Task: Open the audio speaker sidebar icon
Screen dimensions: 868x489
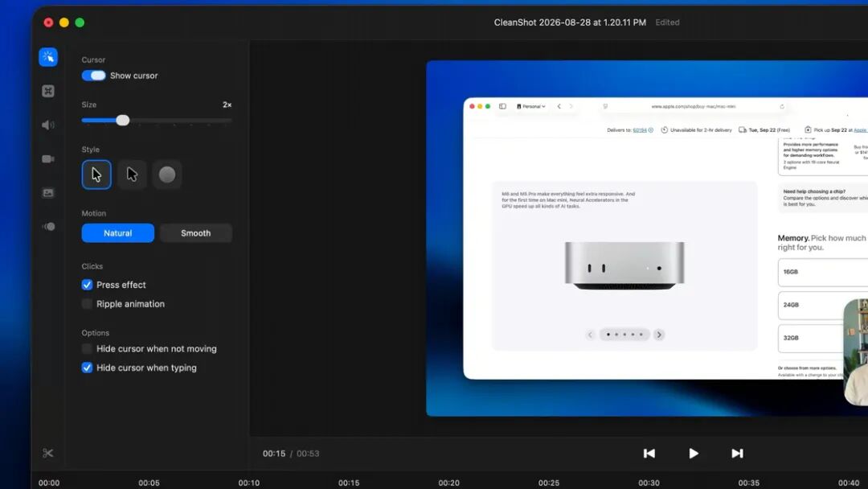Action: tap(48, 125)
